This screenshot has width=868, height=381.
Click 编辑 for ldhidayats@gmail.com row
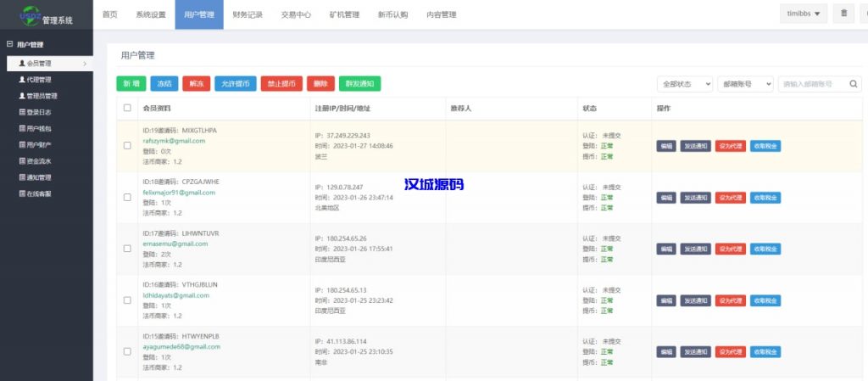[666, 300]
